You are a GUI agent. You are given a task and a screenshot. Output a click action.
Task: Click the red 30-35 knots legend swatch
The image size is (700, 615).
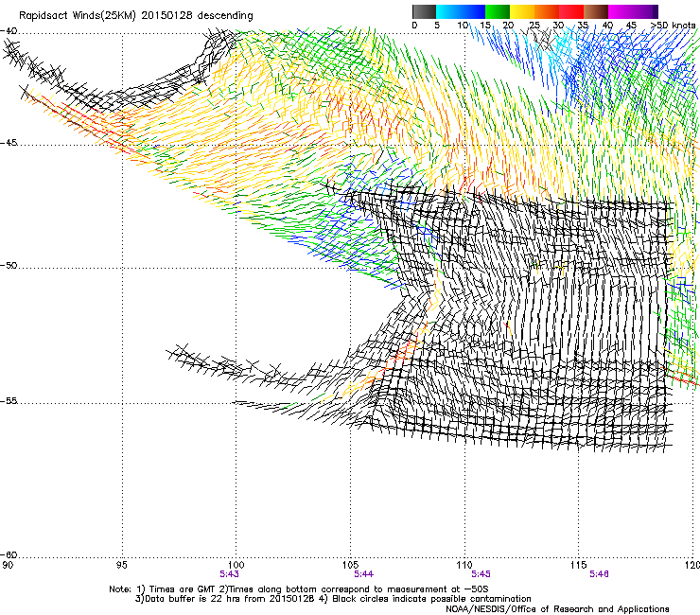571,11
